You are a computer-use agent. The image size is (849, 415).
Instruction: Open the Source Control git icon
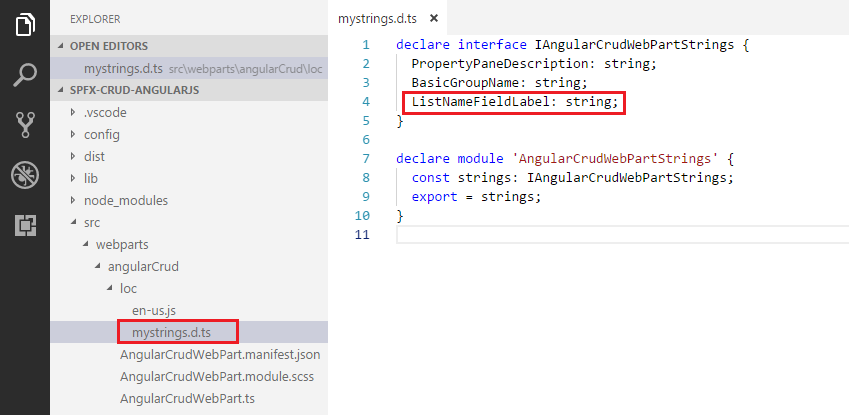click(25, 125)
